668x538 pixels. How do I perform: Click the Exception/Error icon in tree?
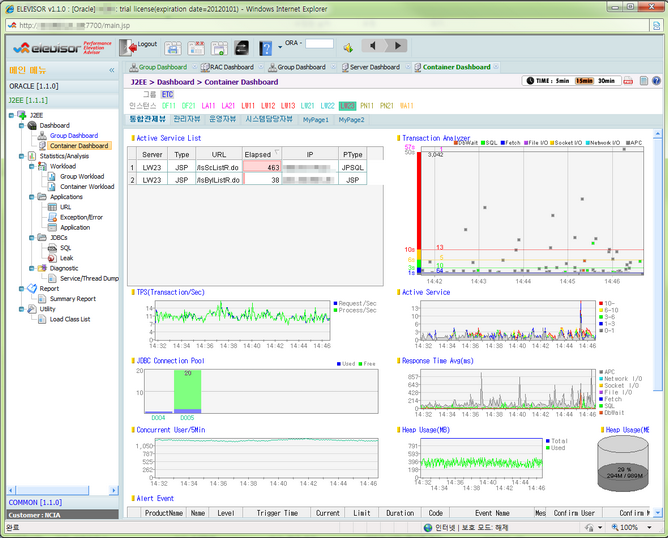52,218
